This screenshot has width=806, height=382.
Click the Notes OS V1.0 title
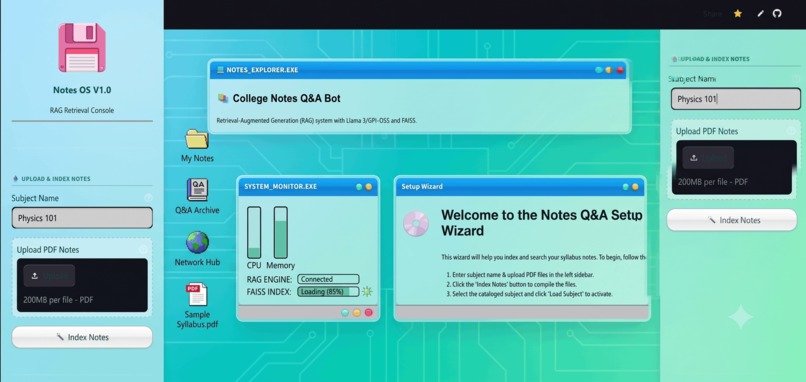82,90
